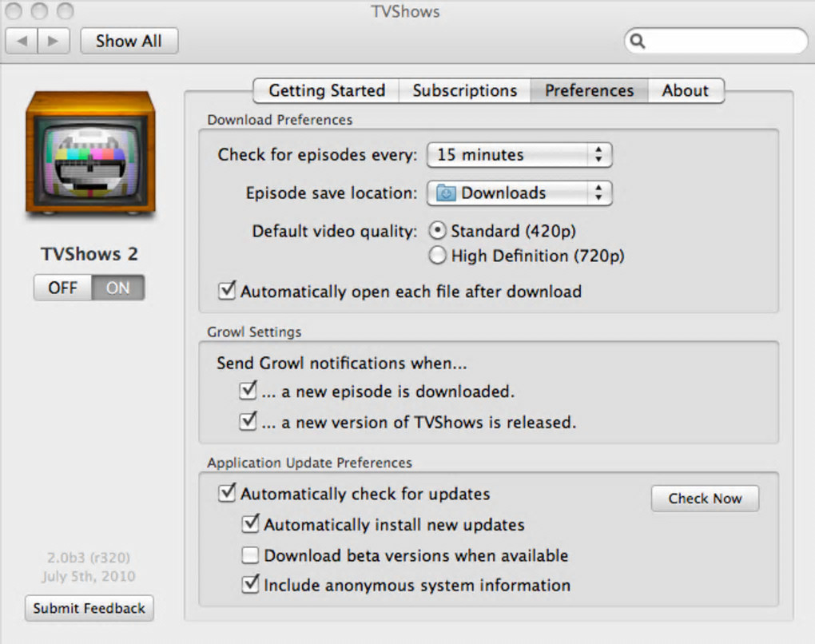815x644 pixels.
Task: Click the Submit Feedback button
Action: coord(89,608)
